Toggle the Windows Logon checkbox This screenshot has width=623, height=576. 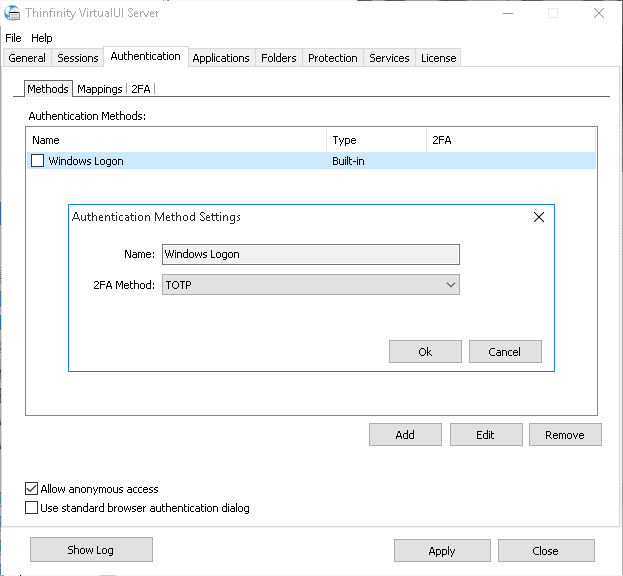point(38,161)
